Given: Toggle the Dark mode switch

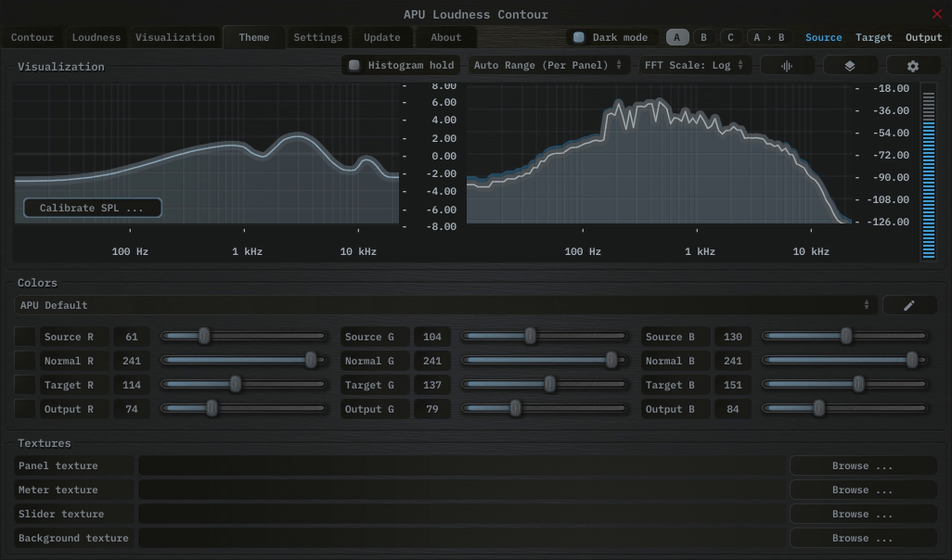Looking at the screenshot, I should pyautogui.click(x=611, y=38).
